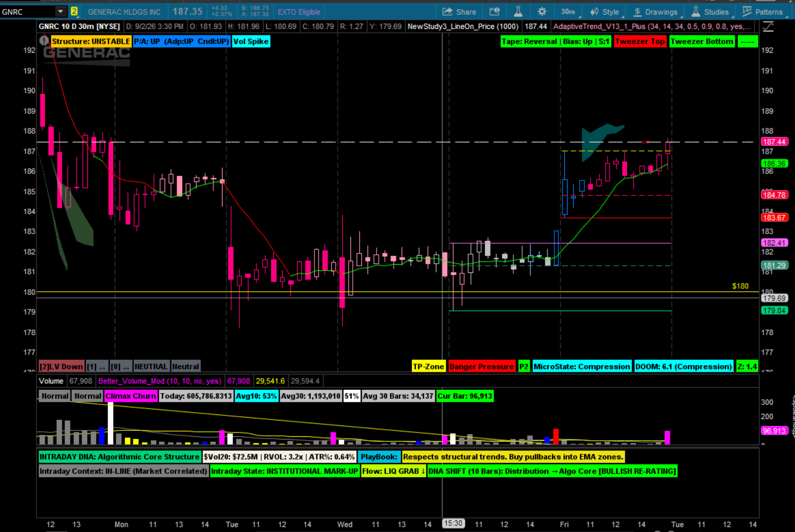
Task: Open the flask icon to edit studies
Action: point(518,12)
